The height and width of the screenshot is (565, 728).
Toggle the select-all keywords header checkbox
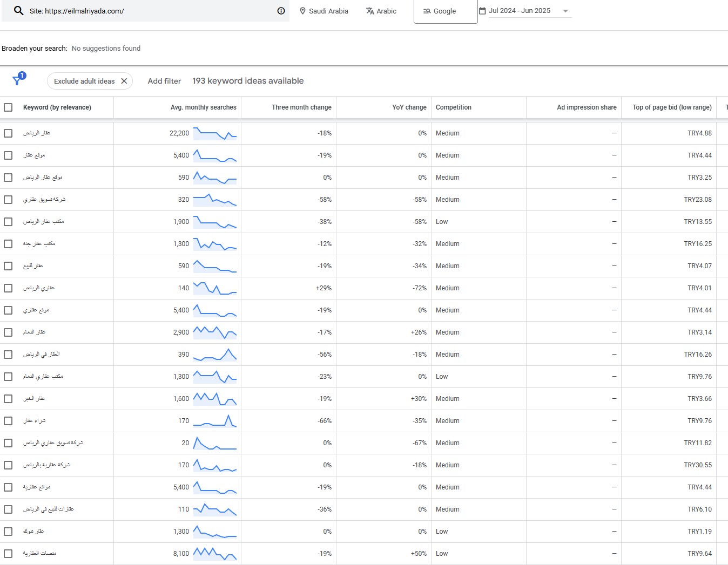click(8, 107)
